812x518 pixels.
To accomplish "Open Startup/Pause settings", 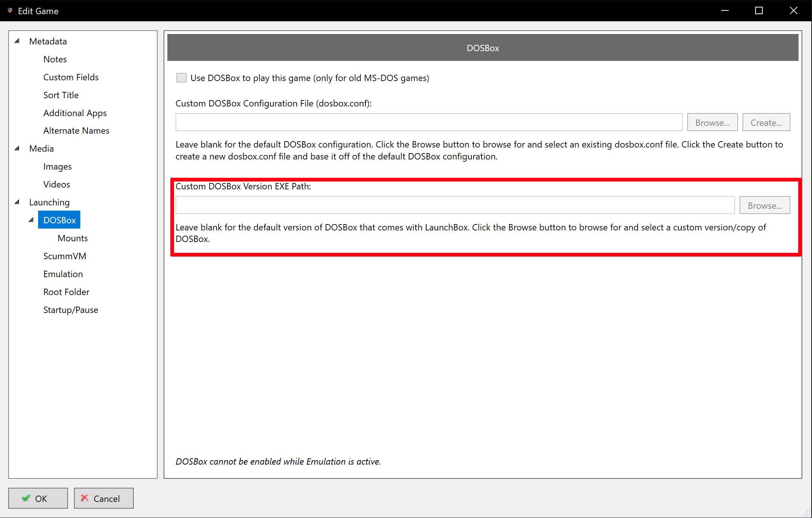I will [x=71, y=310].
